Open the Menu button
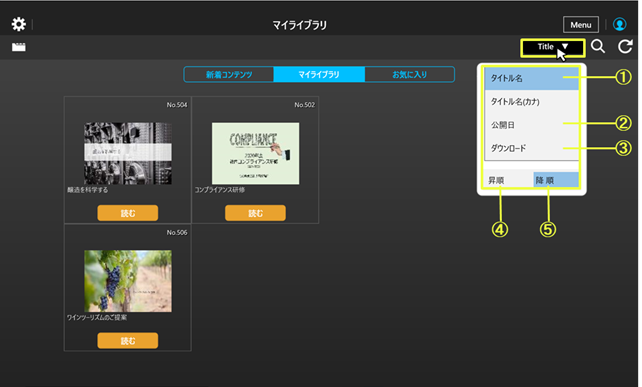The height and width of the screenshot is (387, 642). [x=581, y=25]
